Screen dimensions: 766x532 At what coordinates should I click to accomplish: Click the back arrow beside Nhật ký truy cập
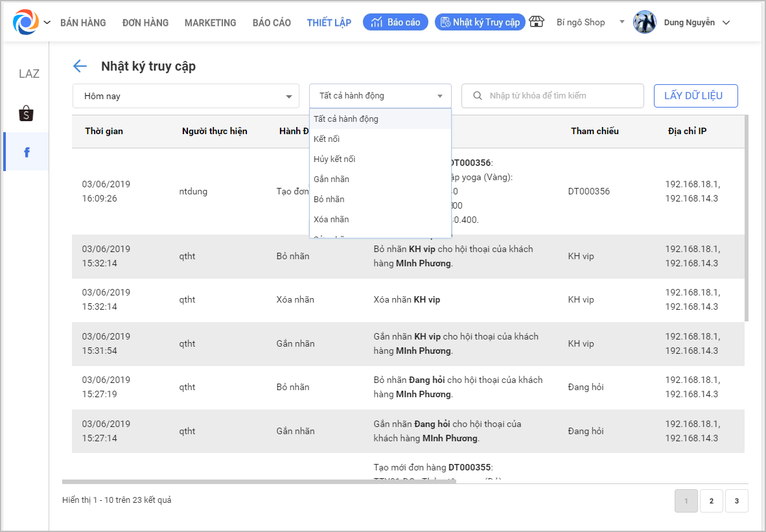[80, 66]
